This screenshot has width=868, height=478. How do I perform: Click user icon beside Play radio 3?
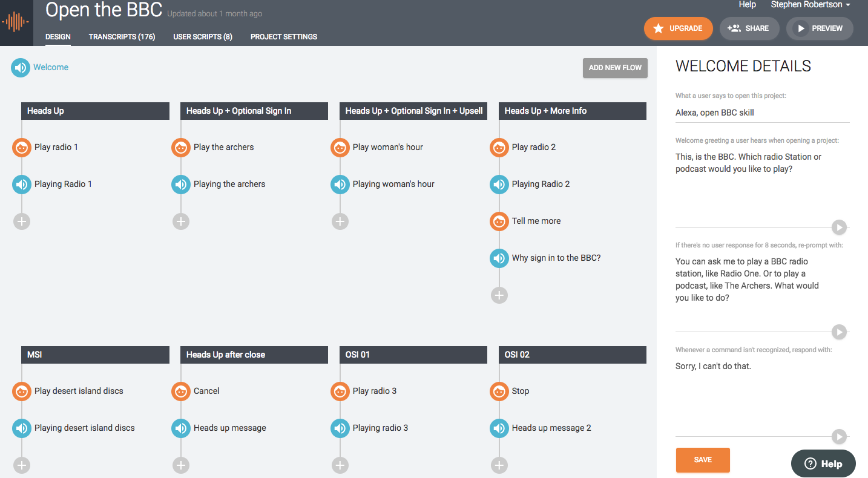click(340, 391)
